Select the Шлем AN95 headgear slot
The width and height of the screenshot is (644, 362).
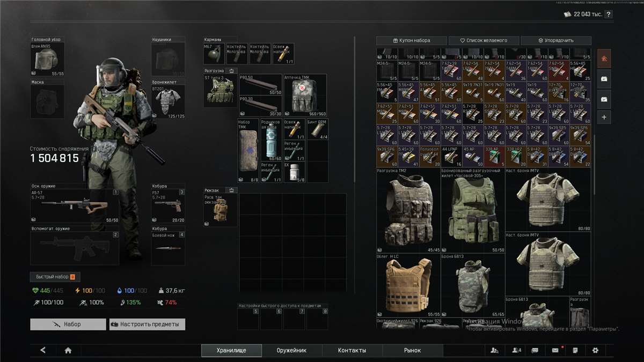[x=47, y=60]
